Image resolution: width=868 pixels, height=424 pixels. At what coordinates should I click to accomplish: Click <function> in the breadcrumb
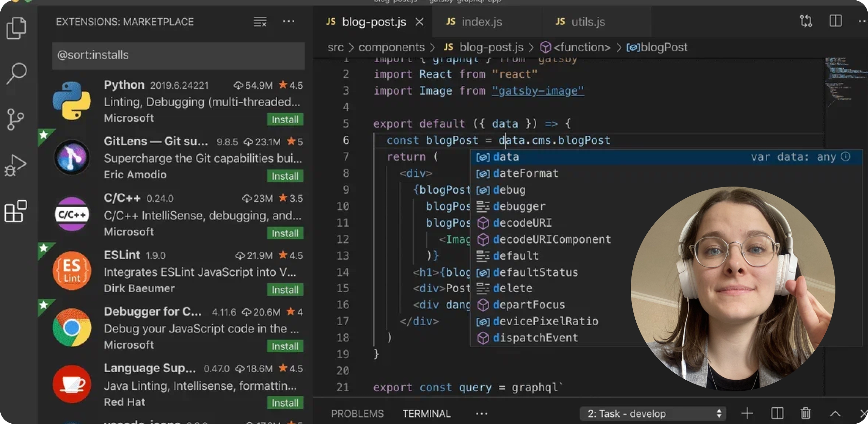(582, 47)
